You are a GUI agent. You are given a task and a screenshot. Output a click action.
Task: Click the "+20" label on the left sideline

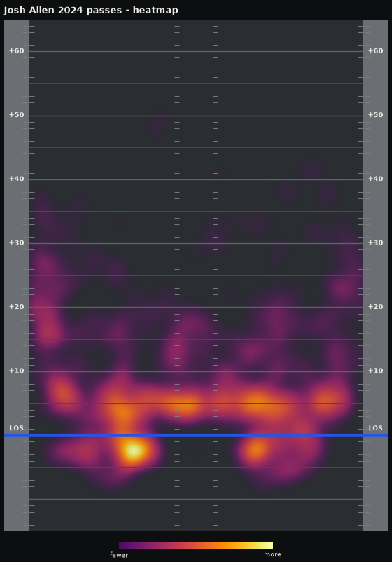(17, 307)
